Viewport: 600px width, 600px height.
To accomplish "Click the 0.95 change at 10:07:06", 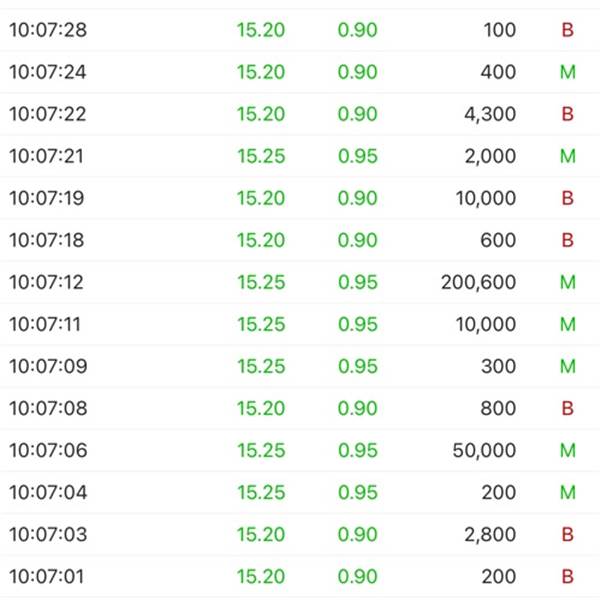I will pyautogui.click(x=358, y=450).
